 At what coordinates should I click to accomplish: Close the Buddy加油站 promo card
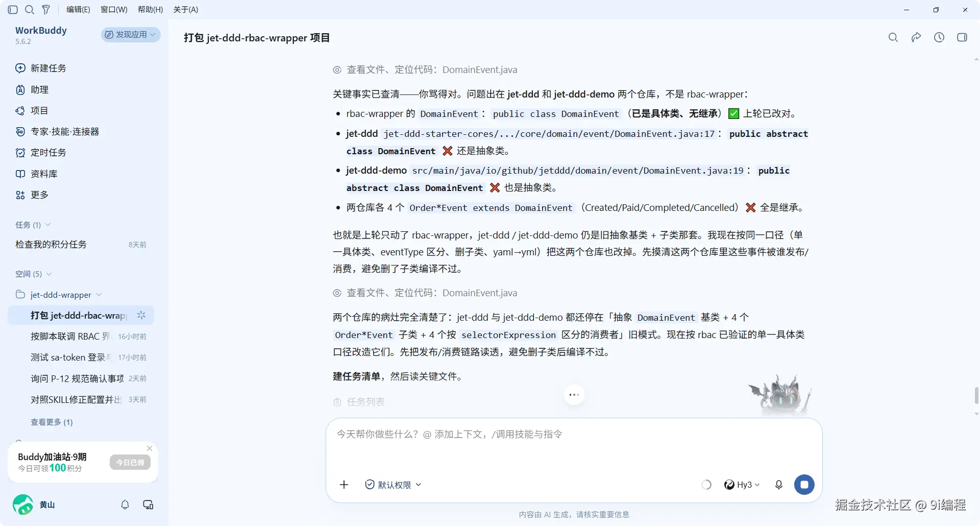(150, 448)
